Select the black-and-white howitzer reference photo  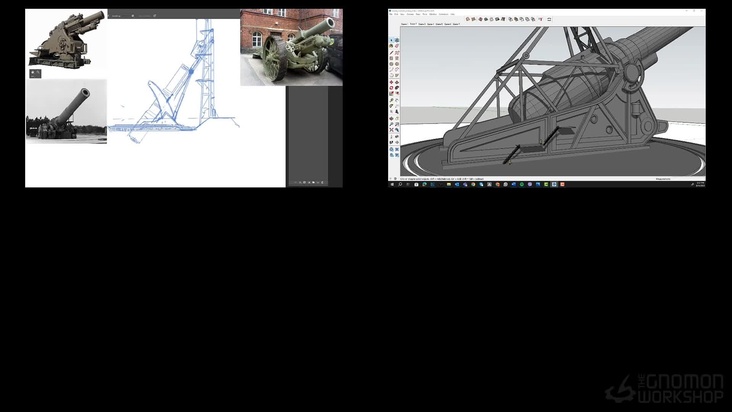point(66,113)
